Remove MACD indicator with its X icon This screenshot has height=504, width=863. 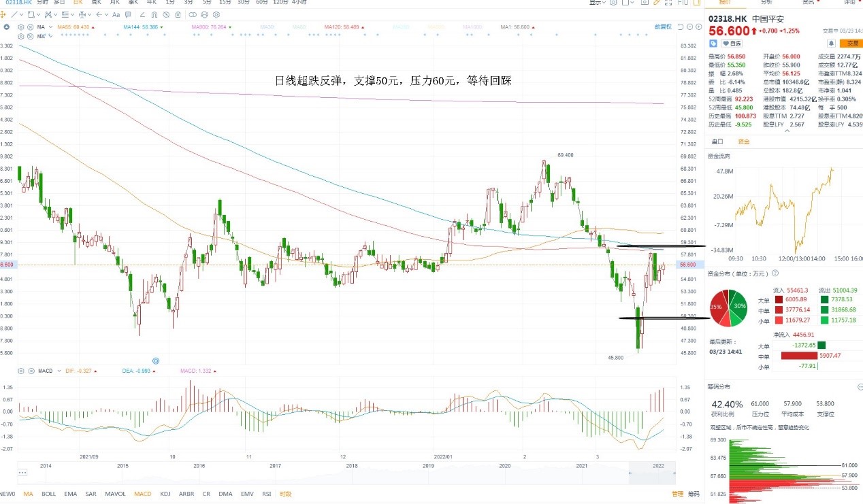click(31, 371)
